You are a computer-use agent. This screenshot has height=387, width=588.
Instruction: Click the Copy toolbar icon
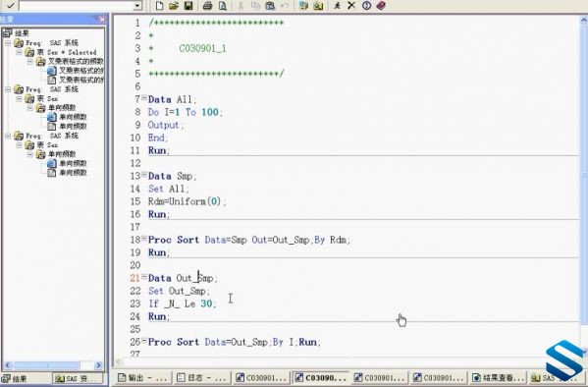(x=255, y=6)
